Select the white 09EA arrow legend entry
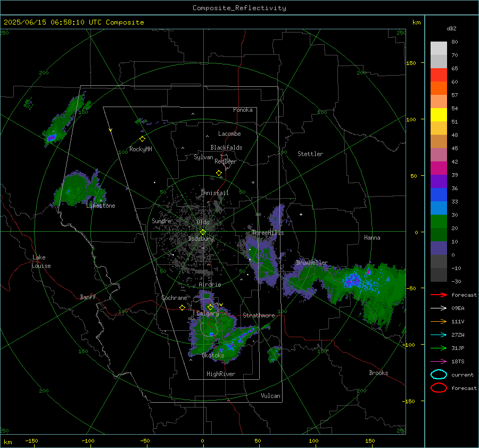 pos(439,308)
